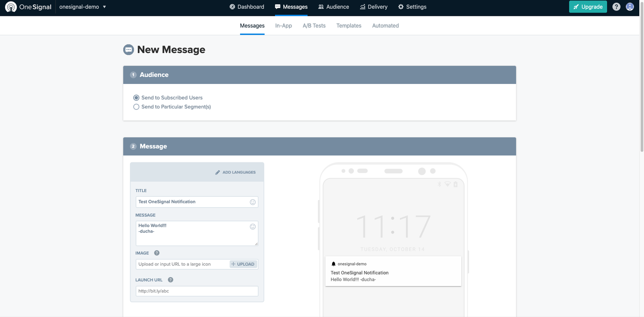Switch to the In-App tab
This screenshot has width=644, height=317.
(283, 26)
